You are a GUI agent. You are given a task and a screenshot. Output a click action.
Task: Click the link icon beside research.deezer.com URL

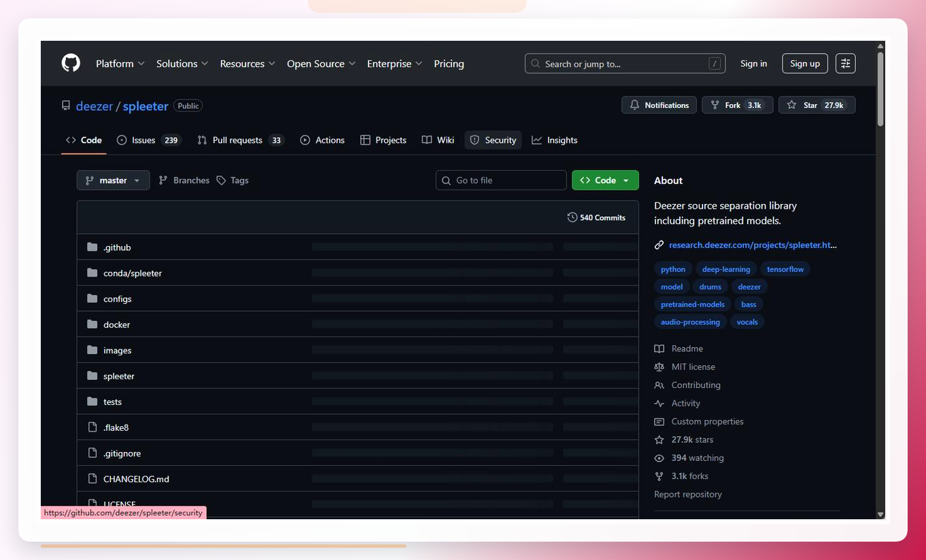tap(659, 245)
